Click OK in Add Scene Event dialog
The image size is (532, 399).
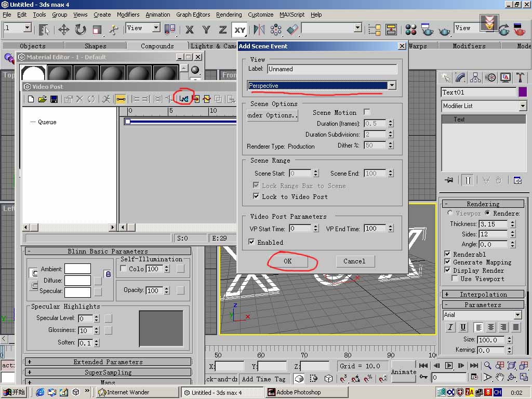click(x=287, y=261)
